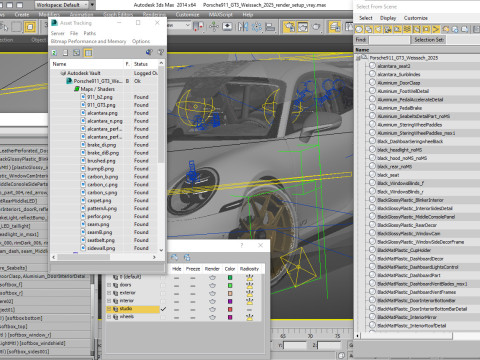Image resolution: width=480 pixels, height=360 pixels.
Task: Click the color swatch of the doors layer
Action: [230, 285]
